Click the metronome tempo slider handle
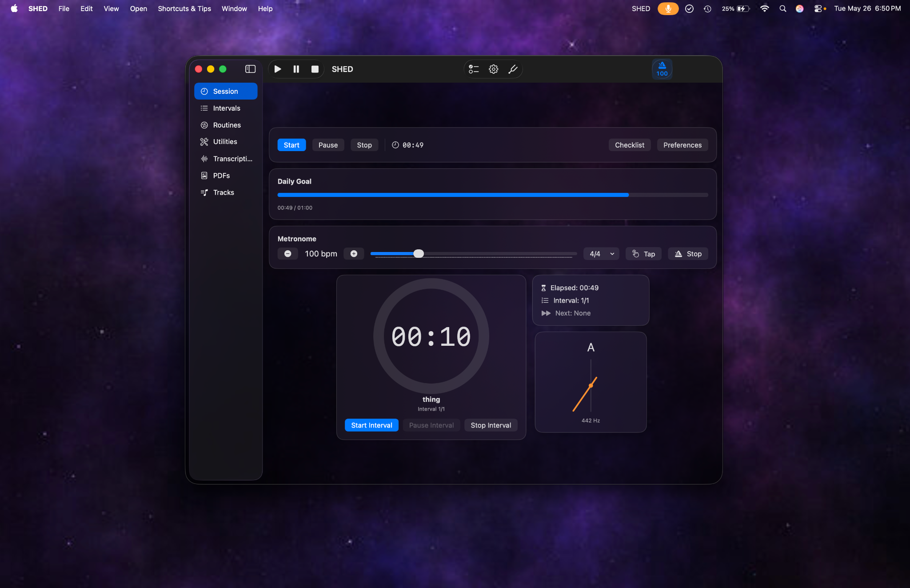910x588 pixels. pyautogui.click(x=419, y=254)
